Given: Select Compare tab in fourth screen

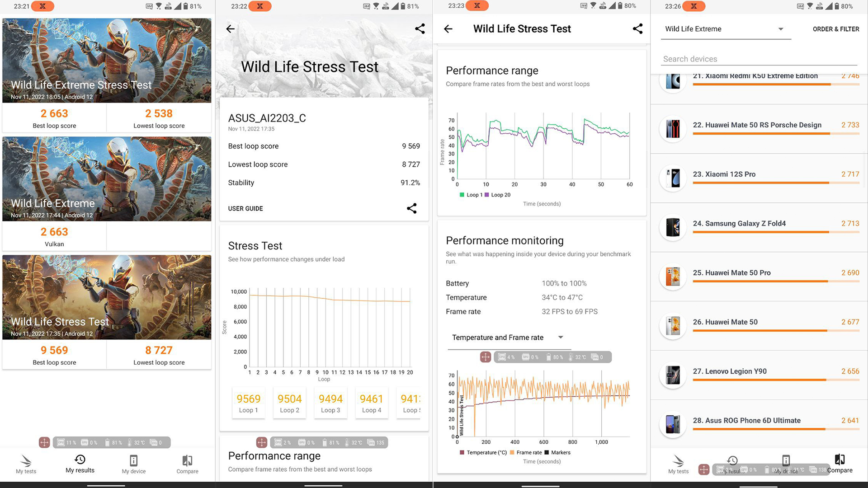Looking at the screenshot, I should [840, 464].
